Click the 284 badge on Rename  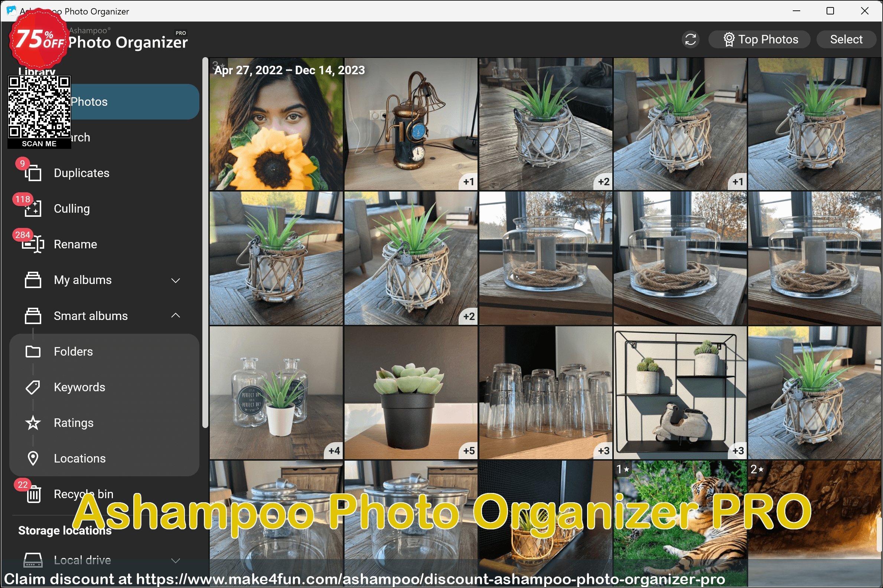[23, 235]
